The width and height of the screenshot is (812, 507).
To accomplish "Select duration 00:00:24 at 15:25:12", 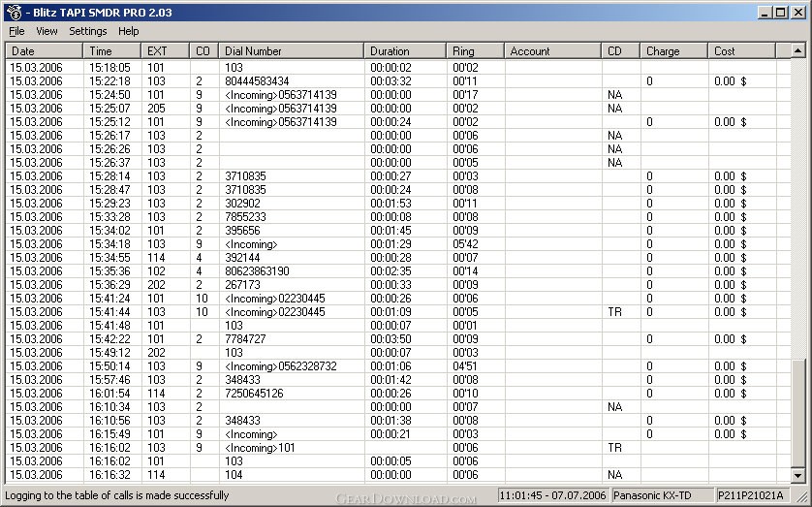I will point(390,122).
